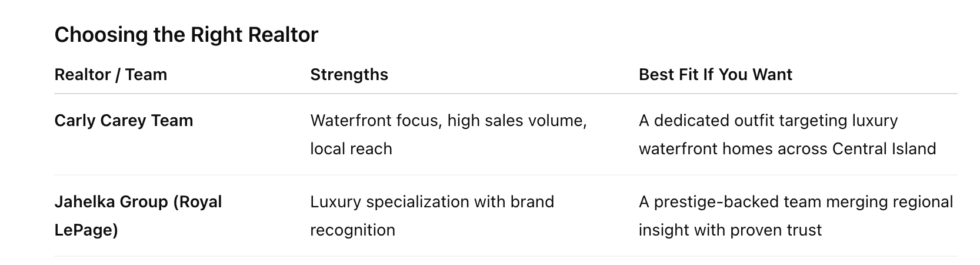
Task: Select the "Best Fit If You Want" header
Action: (x=715, y=75)
